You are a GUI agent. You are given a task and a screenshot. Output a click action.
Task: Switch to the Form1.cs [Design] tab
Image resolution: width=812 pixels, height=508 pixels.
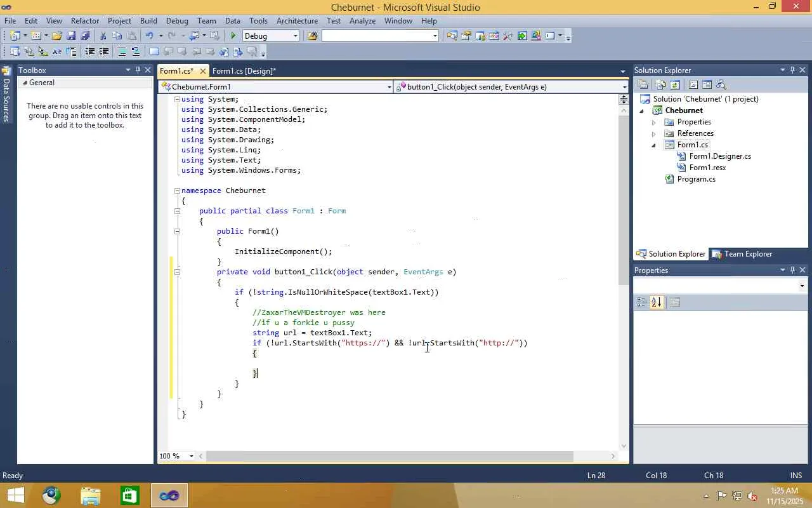click(x=244, y=71)
